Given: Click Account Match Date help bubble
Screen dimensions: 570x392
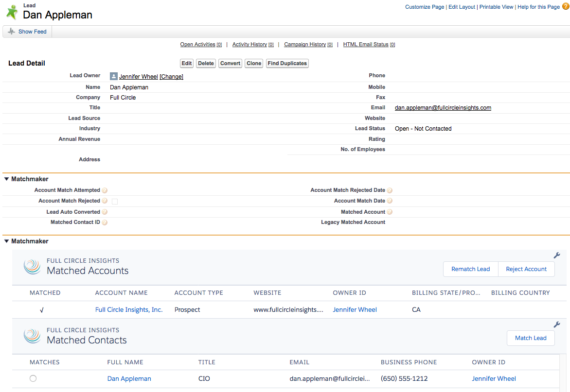Looking at the screenshot, I should coord(390,201).
